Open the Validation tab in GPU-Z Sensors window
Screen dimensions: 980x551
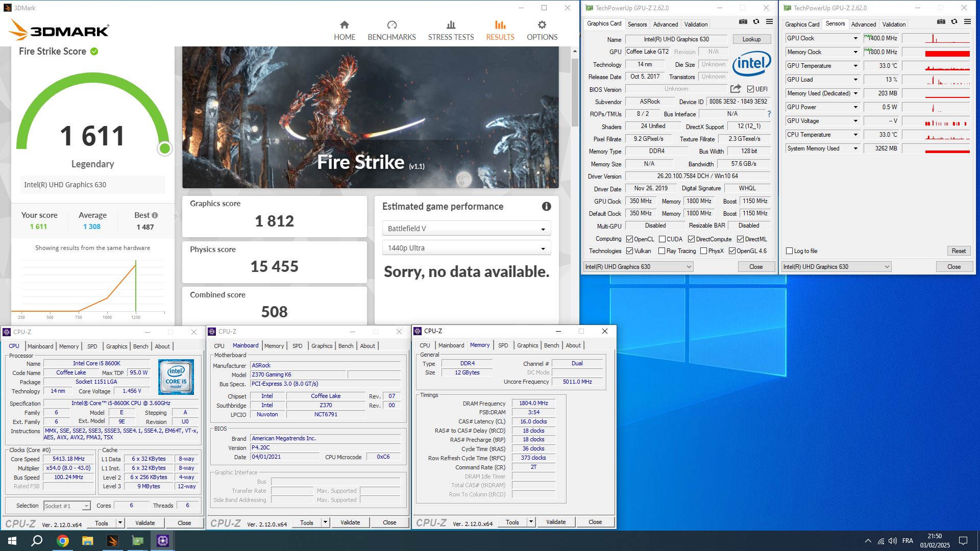pyautogui.click(x=894, y=24)
